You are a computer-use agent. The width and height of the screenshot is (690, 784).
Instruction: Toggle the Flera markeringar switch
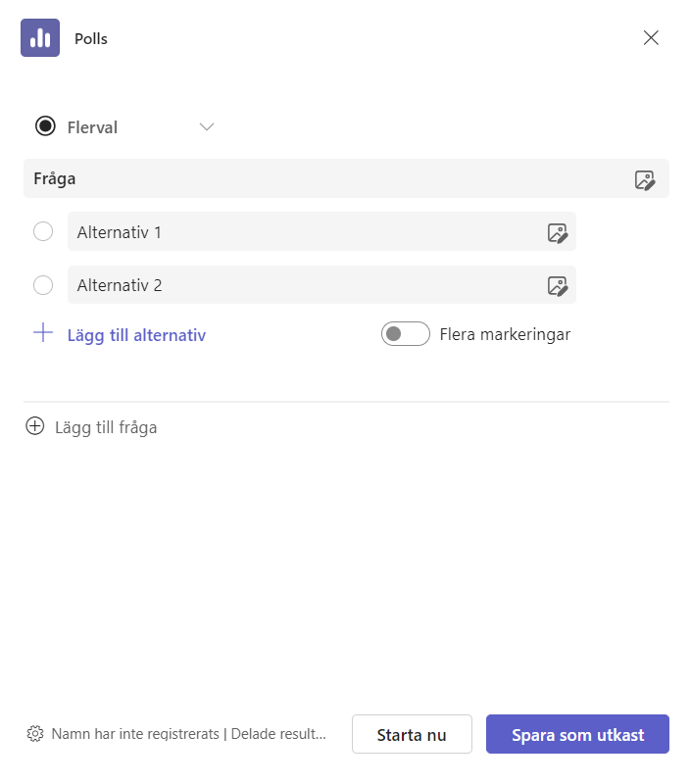coord(405,334)
